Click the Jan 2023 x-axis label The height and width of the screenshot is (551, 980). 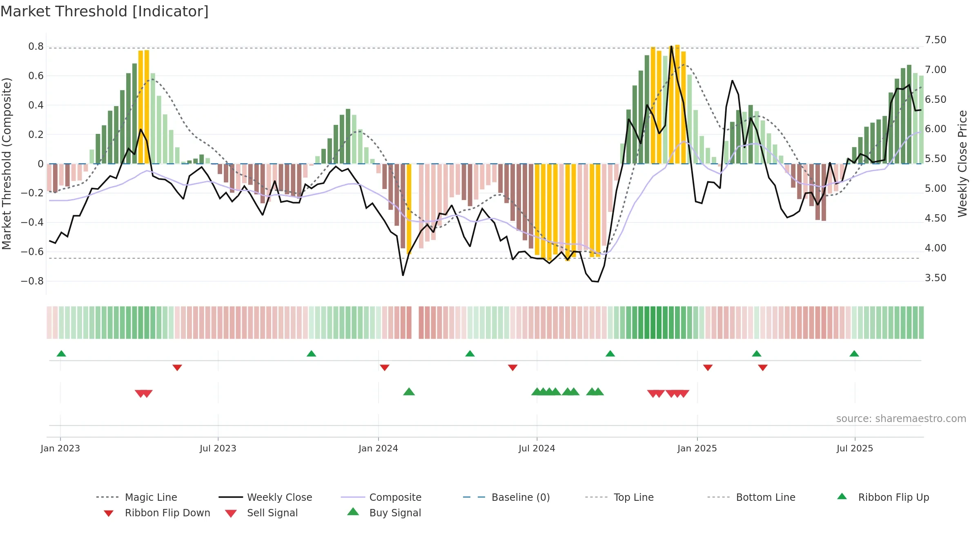60,448
